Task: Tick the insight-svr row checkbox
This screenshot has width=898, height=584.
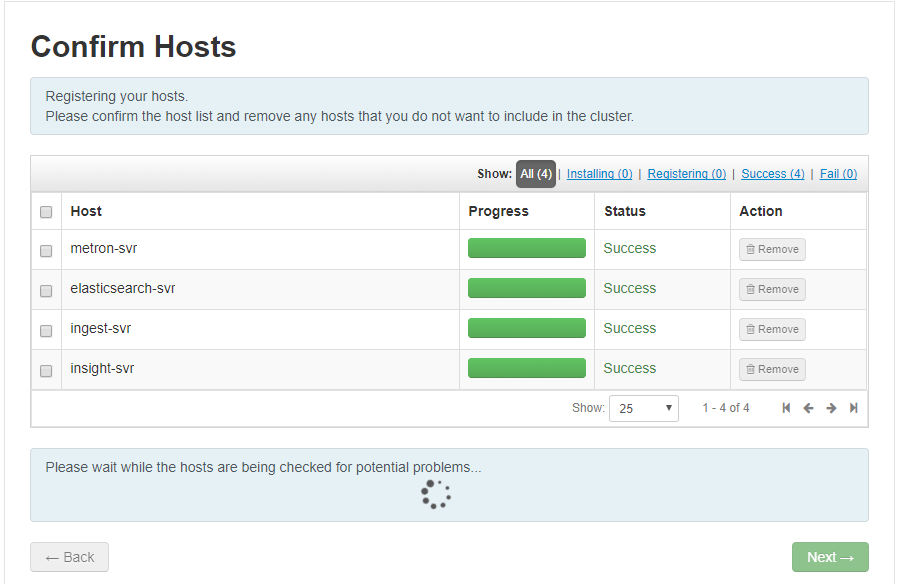Action: [46, 371]
